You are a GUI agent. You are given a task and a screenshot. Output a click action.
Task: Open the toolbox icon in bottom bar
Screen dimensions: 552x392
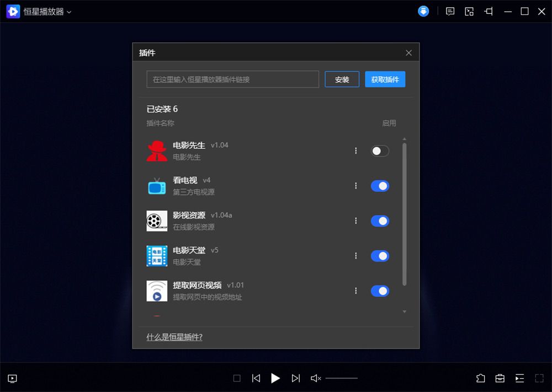tap(500, 378)
